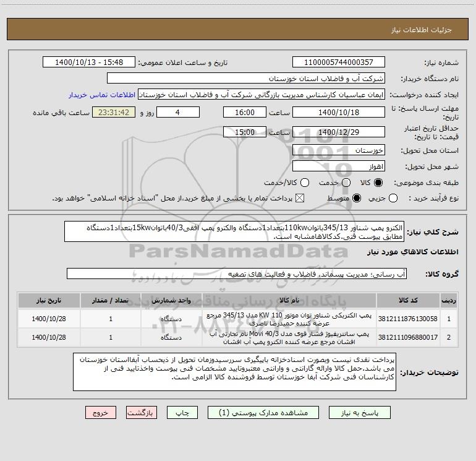The width and height of the screenshot is (476, 461).
Task: Click the کد کالا column header
Action: (408, 300)
